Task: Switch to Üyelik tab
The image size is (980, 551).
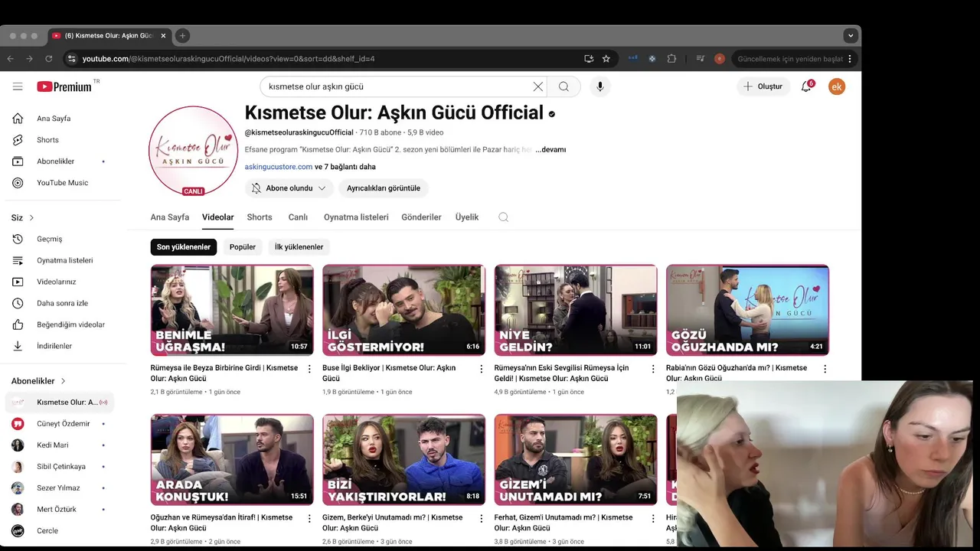Action: [467, 217]
